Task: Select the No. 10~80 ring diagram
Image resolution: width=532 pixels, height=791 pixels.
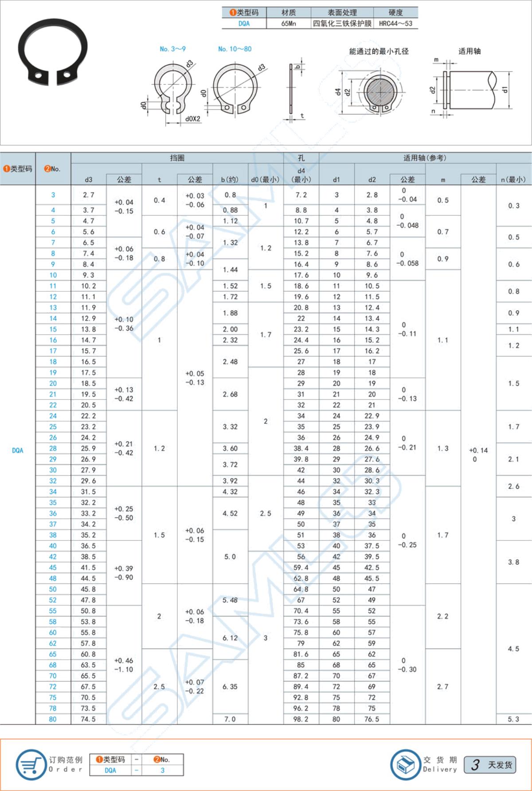Action: (x=235, y=90)
